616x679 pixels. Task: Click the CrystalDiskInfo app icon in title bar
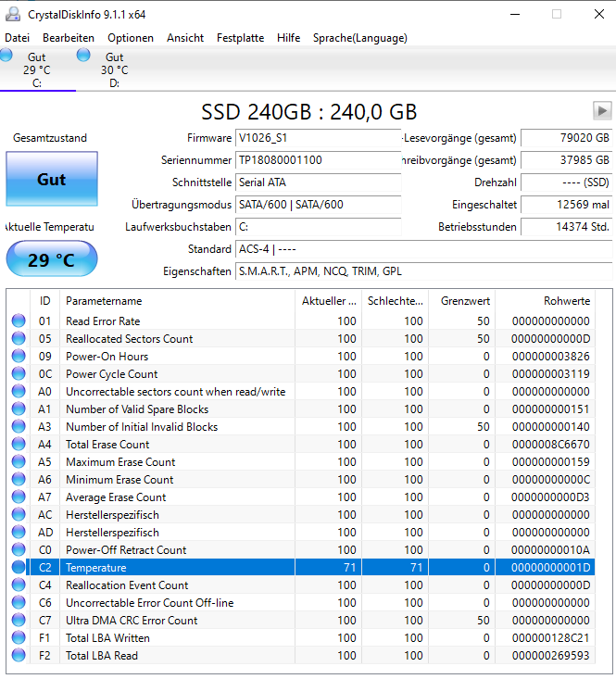click(x=13, y=14)
